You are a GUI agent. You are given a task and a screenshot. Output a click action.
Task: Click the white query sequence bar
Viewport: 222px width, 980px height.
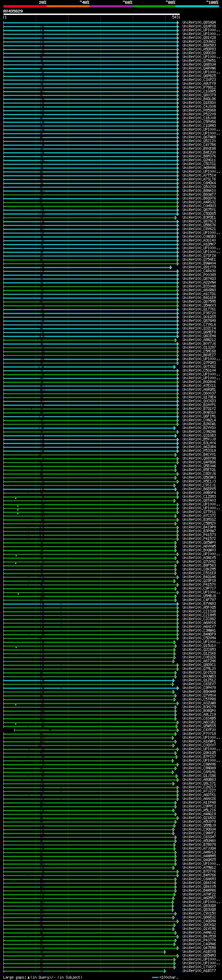coord(92,14)
